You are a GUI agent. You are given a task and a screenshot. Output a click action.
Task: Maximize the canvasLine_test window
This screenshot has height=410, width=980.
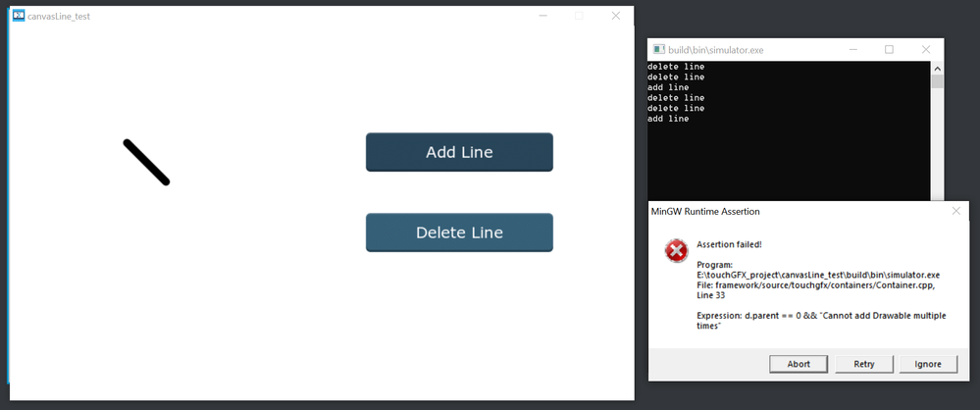point(579,16)
